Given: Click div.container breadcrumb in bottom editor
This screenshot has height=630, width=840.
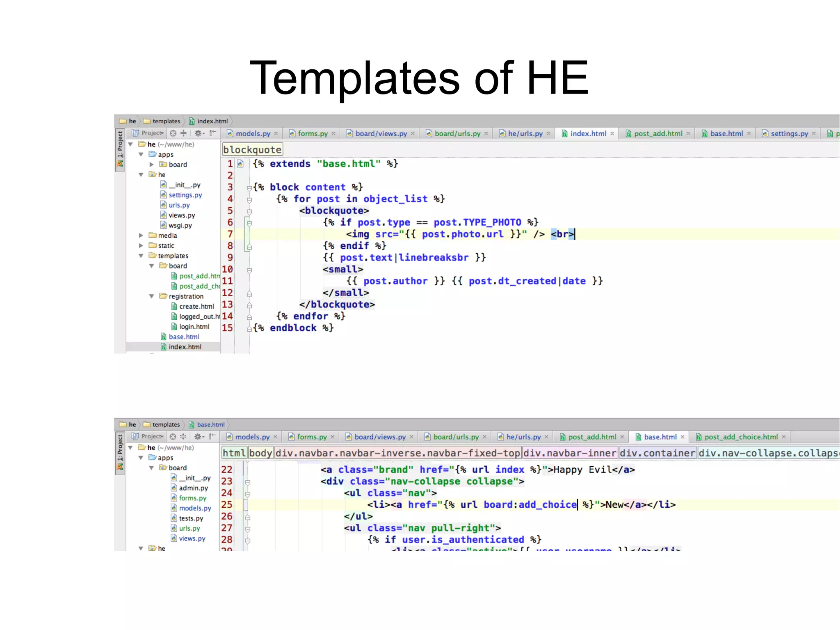Looking at the screenshot, I should tap(657, 453).
